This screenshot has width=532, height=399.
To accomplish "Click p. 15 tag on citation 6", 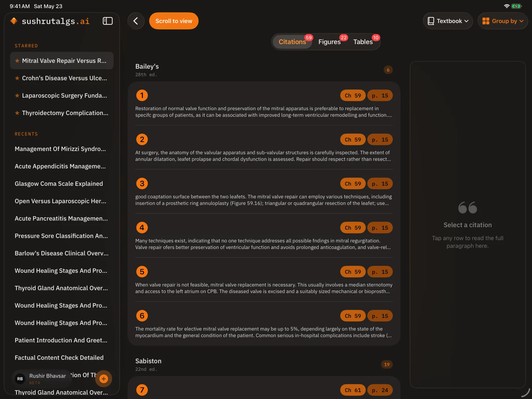I will coord(380,316).
